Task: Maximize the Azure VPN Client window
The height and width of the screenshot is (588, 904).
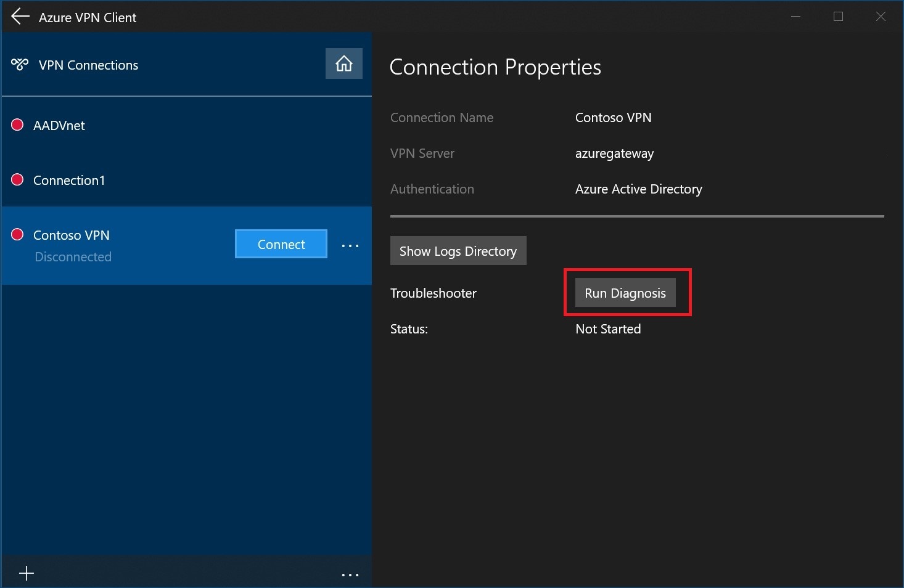Action: [838, 17]
